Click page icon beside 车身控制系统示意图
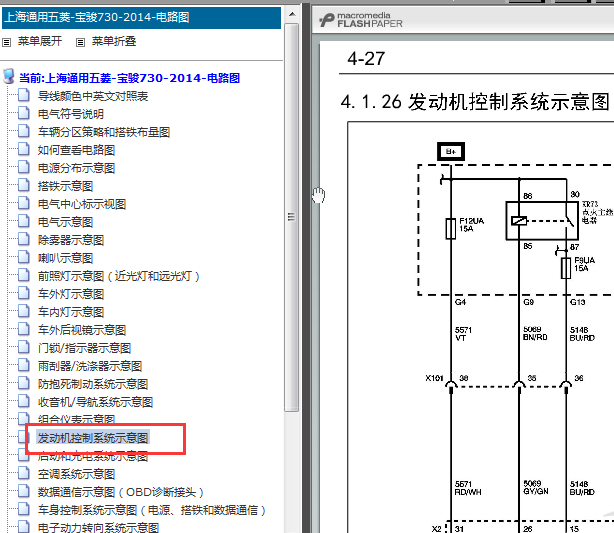Viewport: 614px width, 533px height. click(23, 510)
